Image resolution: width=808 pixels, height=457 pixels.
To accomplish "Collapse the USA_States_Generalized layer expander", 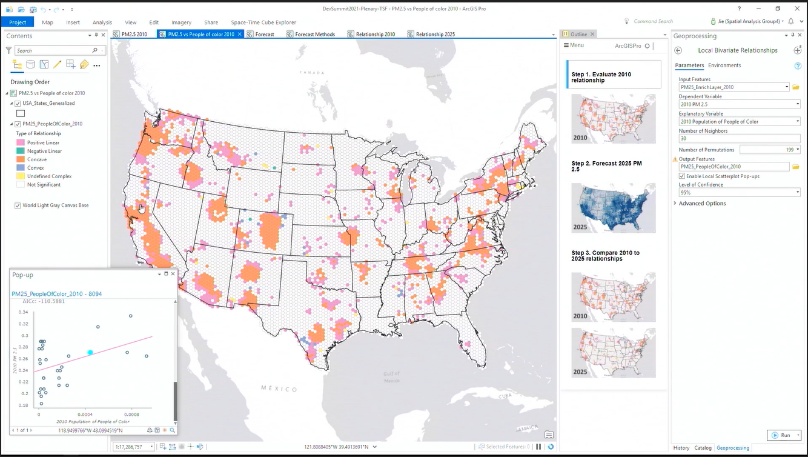I will pos(11,104).
